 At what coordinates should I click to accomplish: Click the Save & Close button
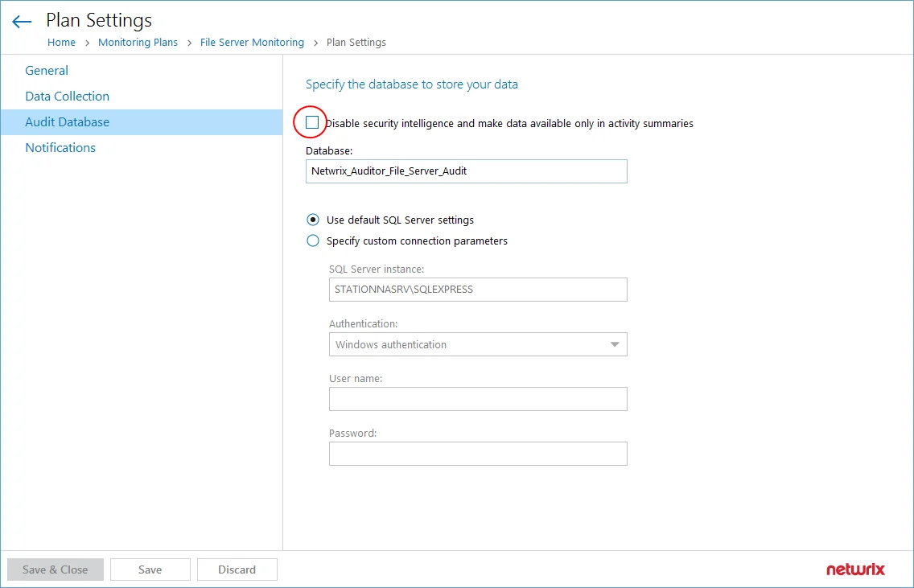56,569
